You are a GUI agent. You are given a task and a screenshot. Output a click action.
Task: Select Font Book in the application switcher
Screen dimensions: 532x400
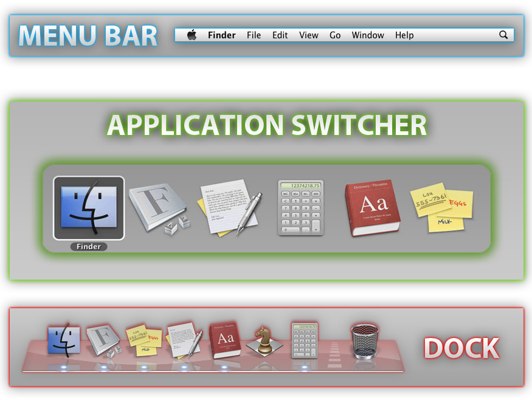(159, 209)
